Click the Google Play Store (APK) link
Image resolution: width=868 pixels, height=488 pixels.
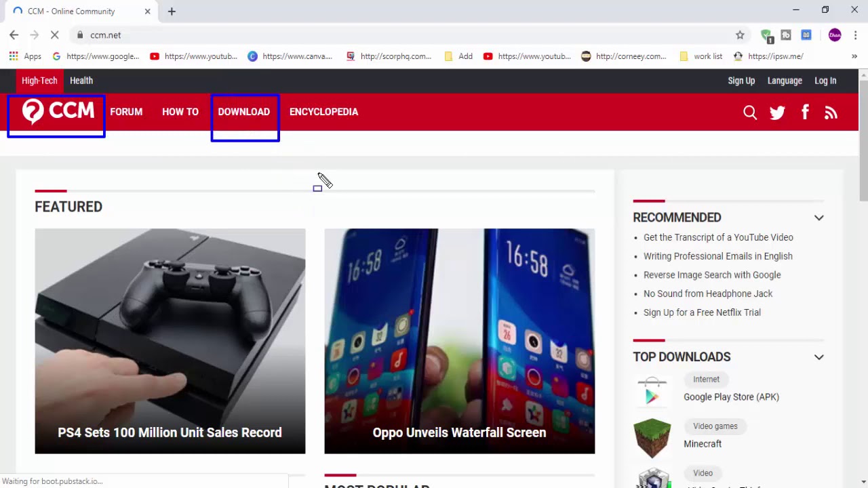tap(731, 397)
